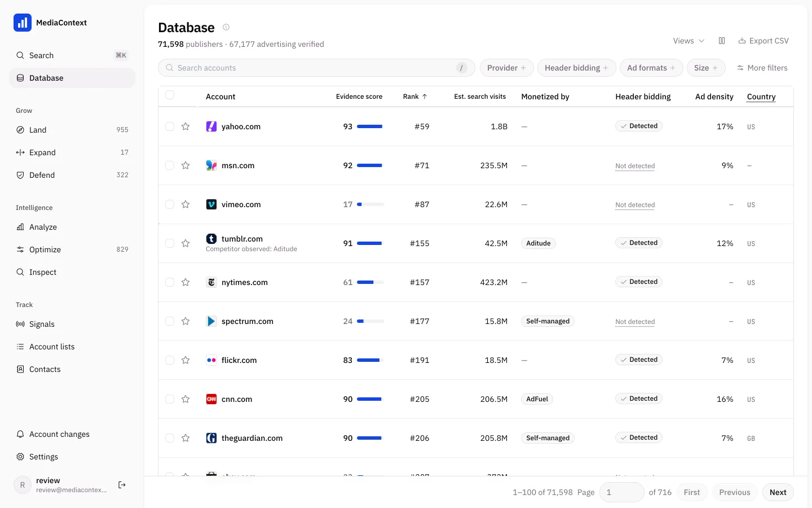Favorite tumblr.com with its star icon
The height and width of the screenshot is (508, 812).
[186, 243]
